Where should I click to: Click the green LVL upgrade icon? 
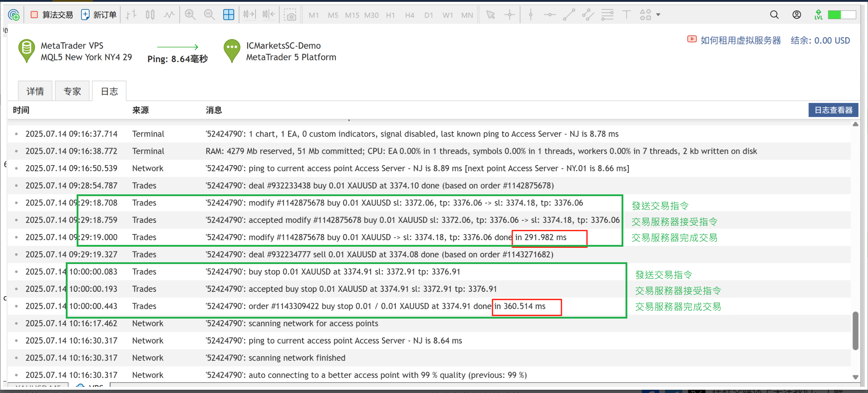tap(818, 15)
